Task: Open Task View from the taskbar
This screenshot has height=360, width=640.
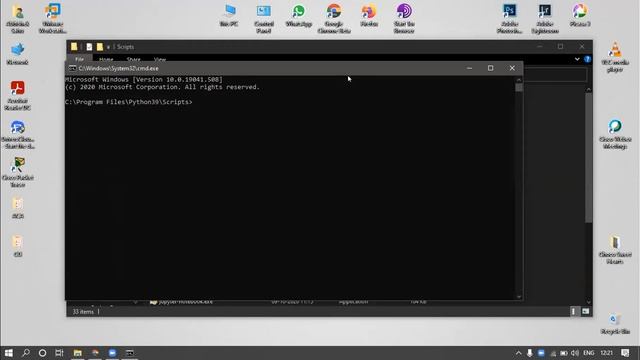Action: click(59, 353)
